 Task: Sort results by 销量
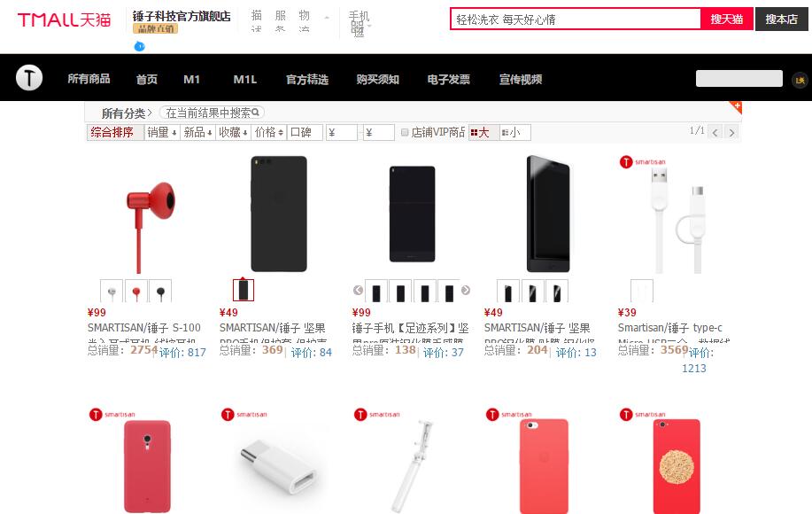tap(161, 133)
